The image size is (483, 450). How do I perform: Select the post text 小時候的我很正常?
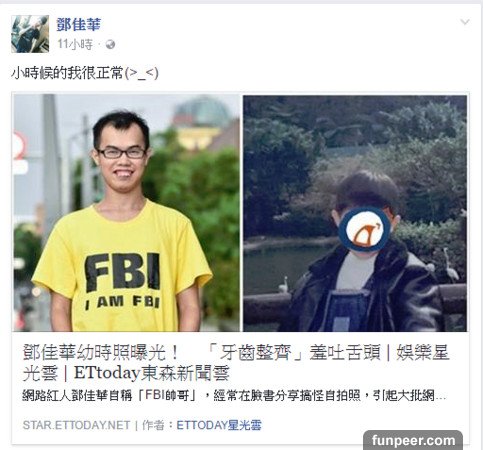[x=67, y=73]
